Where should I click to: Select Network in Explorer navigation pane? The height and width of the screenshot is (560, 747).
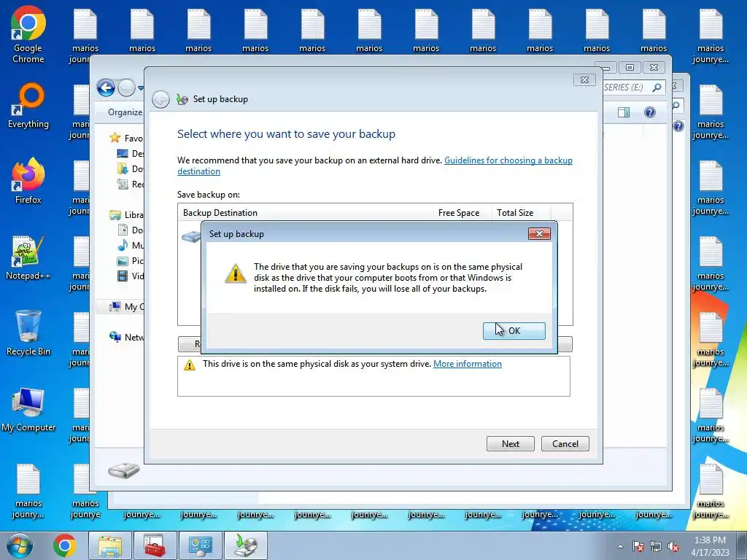[x=126, y=337]
